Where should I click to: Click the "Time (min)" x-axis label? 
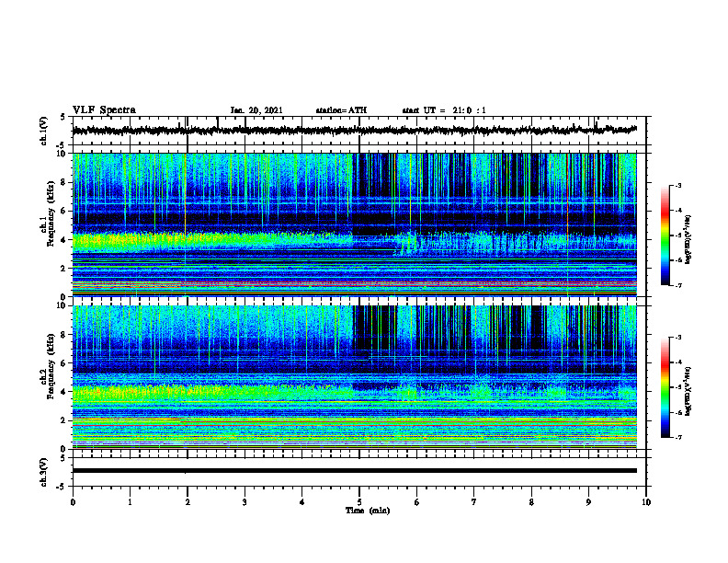pyautogui.click(x=368, y=511)
